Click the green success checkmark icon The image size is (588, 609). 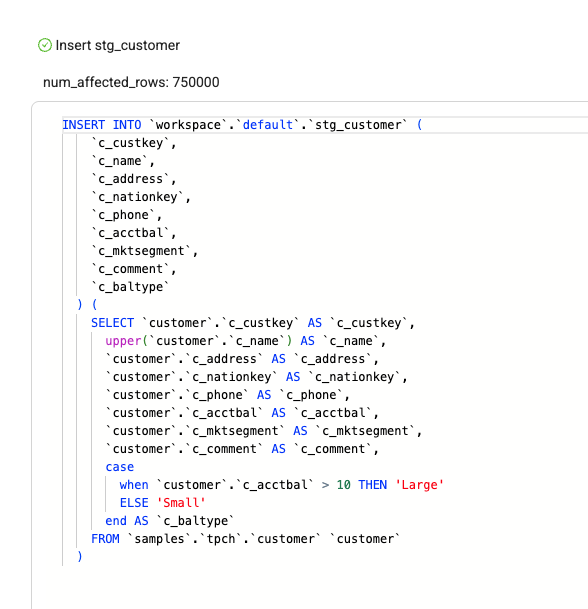[45, 45]
